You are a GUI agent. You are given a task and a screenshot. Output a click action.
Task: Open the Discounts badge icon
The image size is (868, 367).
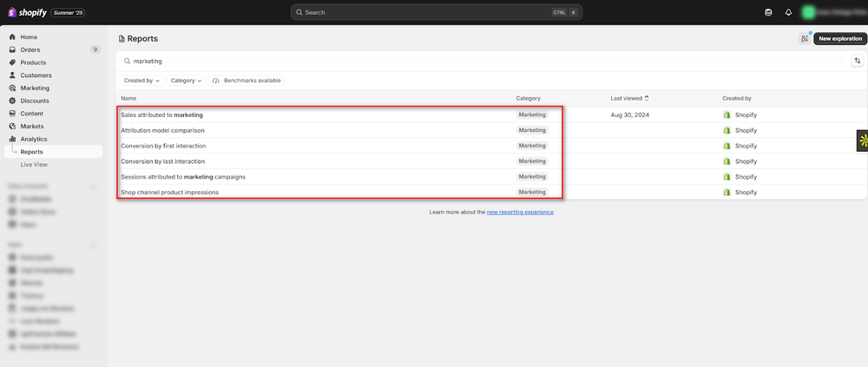tap(12, 101)
